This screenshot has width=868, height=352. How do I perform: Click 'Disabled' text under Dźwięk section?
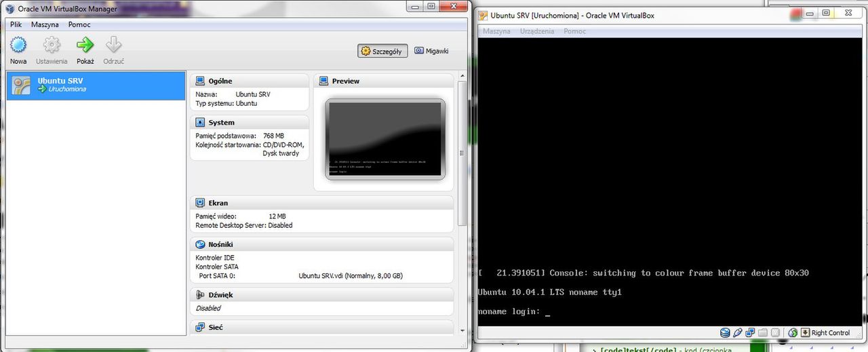pyautogui.click(x=208, y=308)
